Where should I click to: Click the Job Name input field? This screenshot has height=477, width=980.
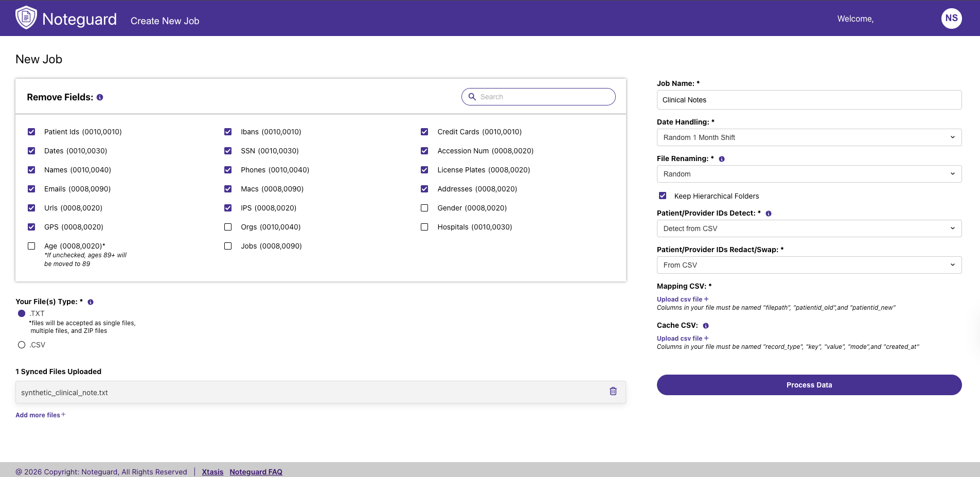pos(809,100)
